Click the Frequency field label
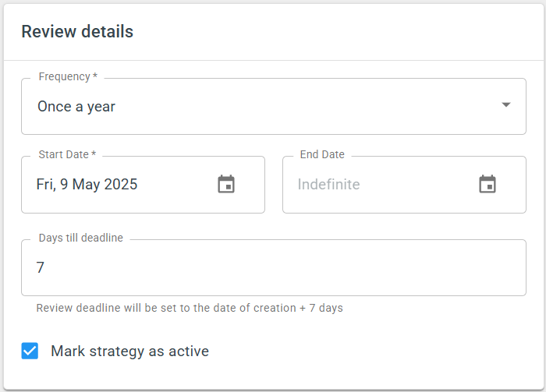546x392 pixels. (x=68, y=76)
